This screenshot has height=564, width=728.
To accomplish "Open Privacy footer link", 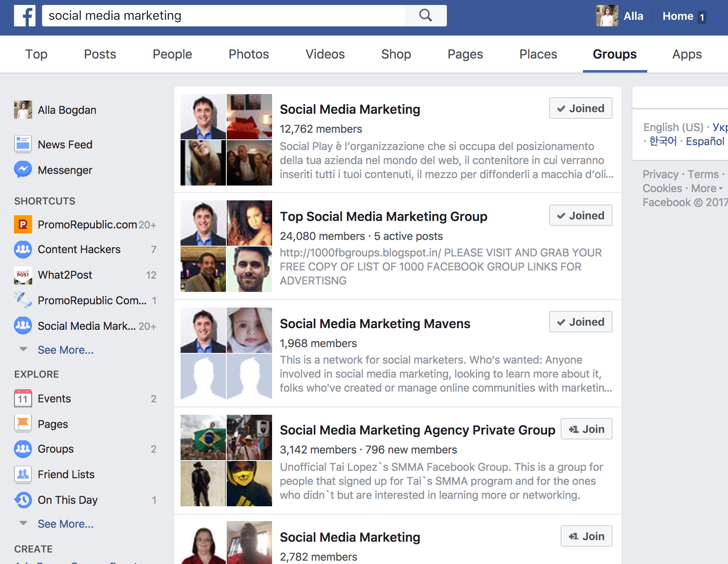I will [660, 174].
